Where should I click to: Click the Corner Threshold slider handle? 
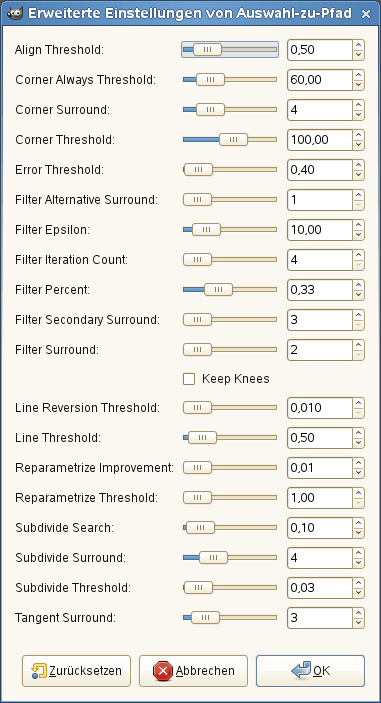[233, 140]
